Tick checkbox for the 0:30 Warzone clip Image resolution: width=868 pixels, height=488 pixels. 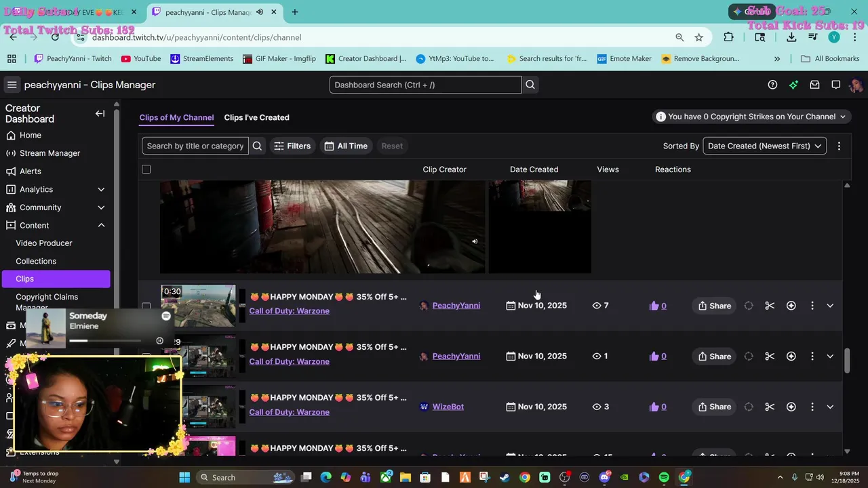146,306
